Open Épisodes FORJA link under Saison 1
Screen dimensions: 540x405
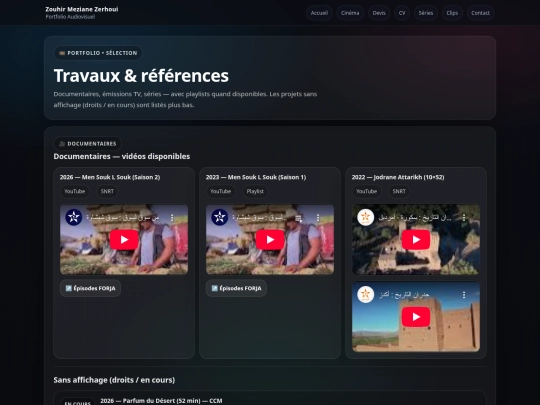coord(236,288)
